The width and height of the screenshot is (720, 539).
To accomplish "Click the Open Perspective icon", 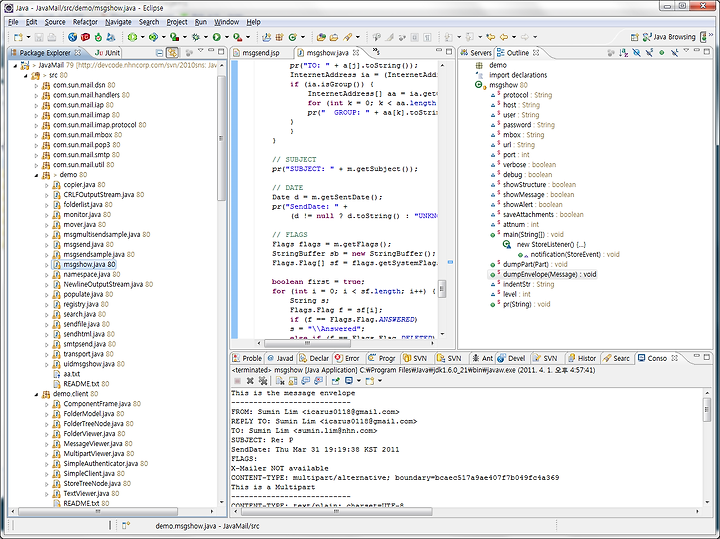I will 635,37.
